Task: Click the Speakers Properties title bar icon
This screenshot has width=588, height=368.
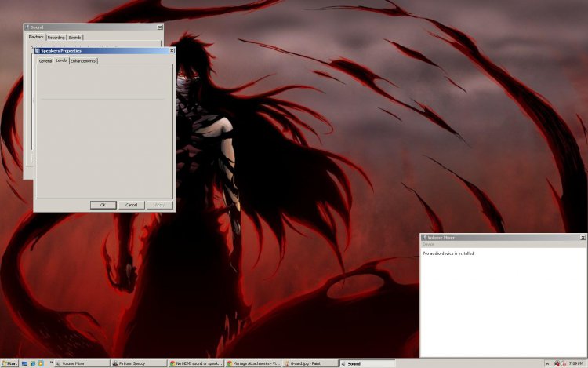Action: [x=37, y=51]
